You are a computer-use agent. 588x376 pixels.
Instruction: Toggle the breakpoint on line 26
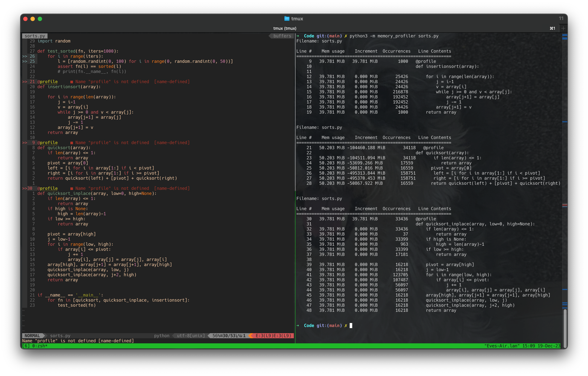pyautogui.click(x=25, y=56)
